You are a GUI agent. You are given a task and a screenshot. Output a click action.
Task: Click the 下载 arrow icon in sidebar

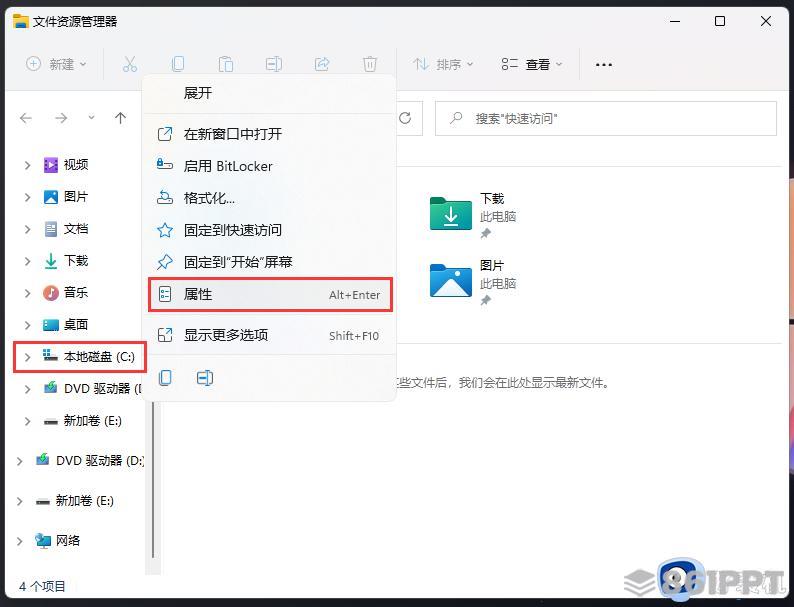coord(51,261)
